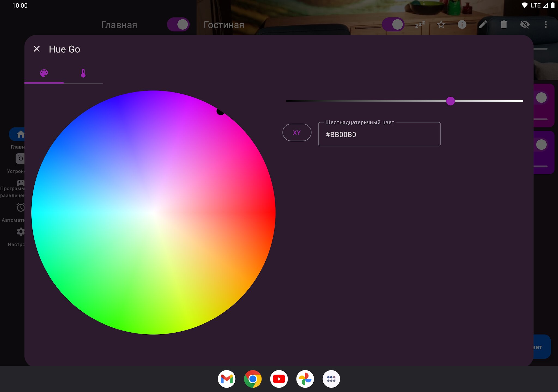
Task: Click the hexadecimal color input field
Action: [379, 134]
